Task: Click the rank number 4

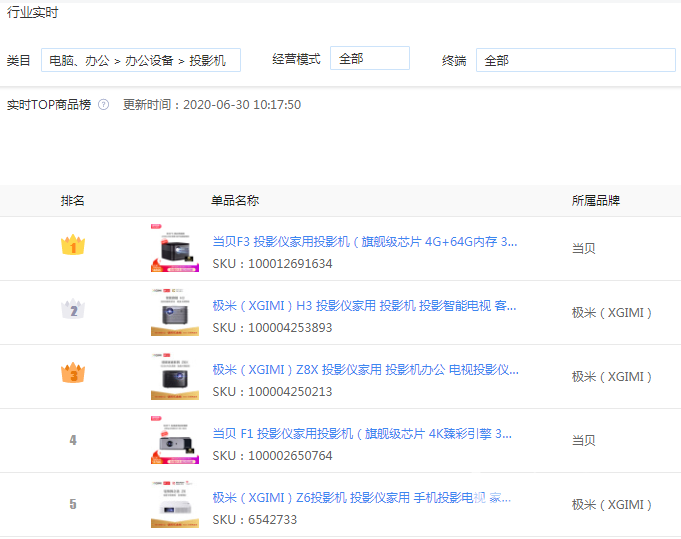Action: (x=73, y=440)
